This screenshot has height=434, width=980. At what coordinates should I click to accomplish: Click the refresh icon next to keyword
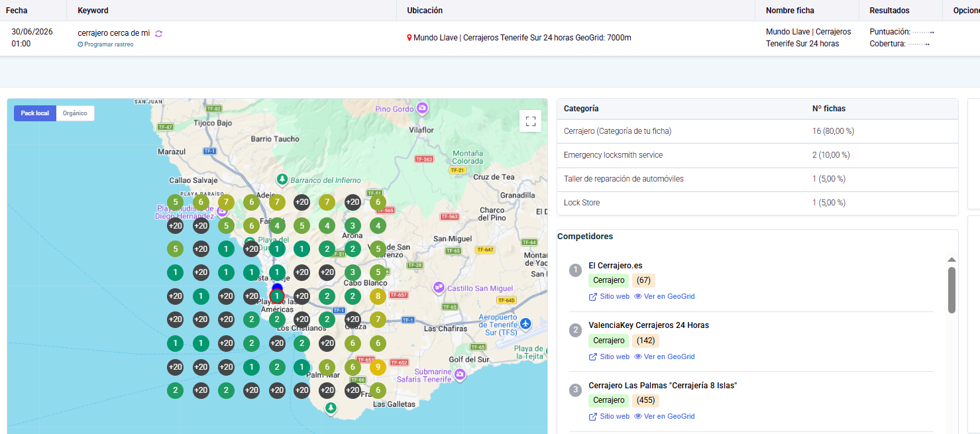[x=158, y=33]
